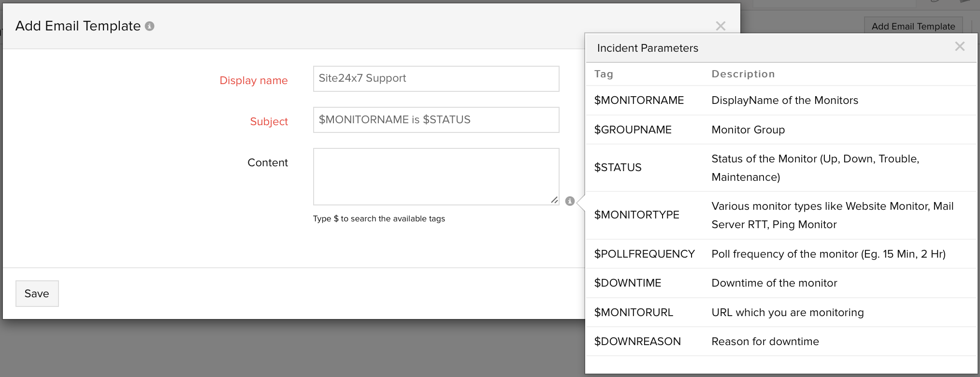Click the Content textarea resize handle

pos(554,200)
